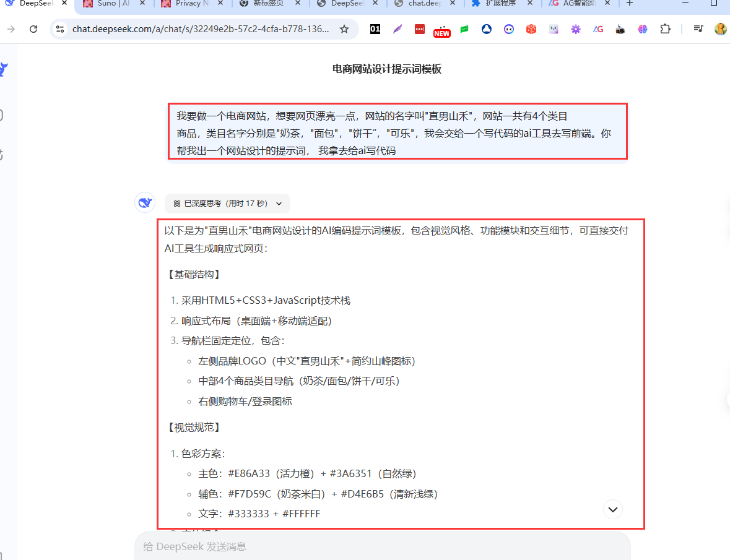The width and height of the screenshot is (730, 560).
Task: Click the '主色：#E86A33' color line
Action: (x=307, y=473)
